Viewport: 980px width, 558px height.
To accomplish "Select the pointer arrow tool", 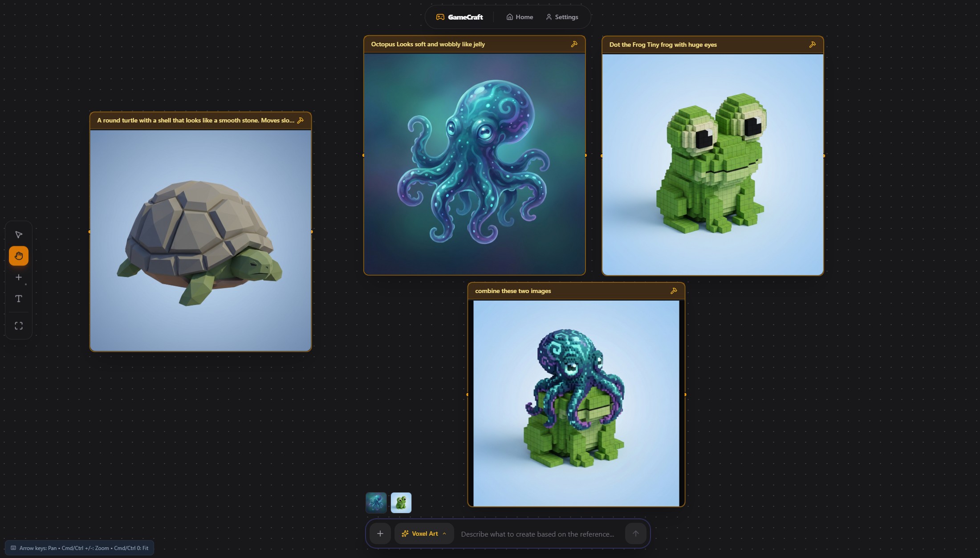I will tap(19, 235).
